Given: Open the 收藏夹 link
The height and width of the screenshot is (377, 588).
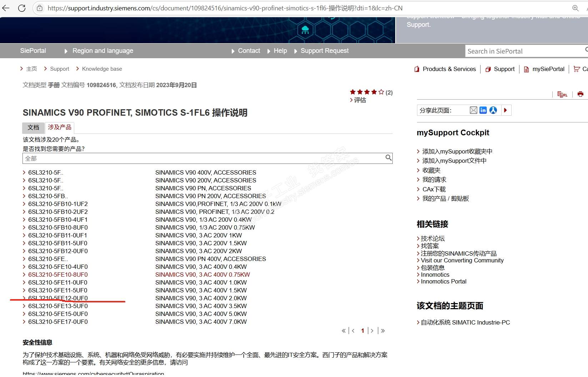Looking at the screenshot, I should 431,171.
